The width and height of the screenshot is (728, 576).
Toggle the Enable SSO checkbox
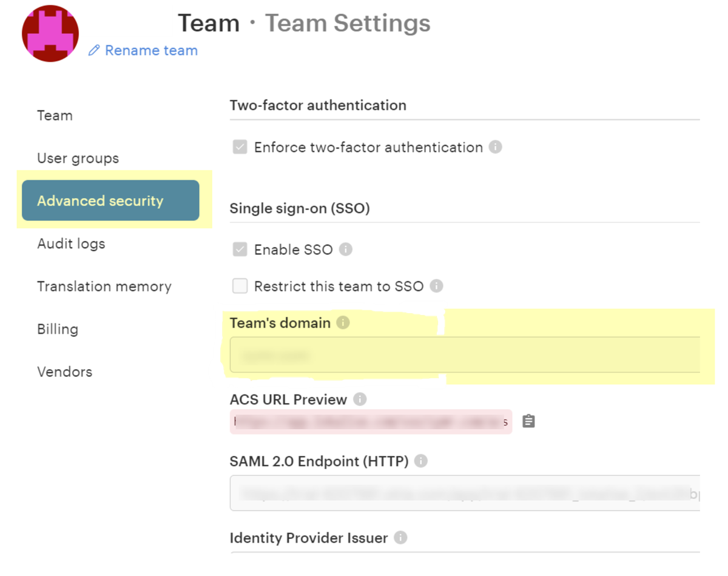pyautogui.click(x=240, y=249)
